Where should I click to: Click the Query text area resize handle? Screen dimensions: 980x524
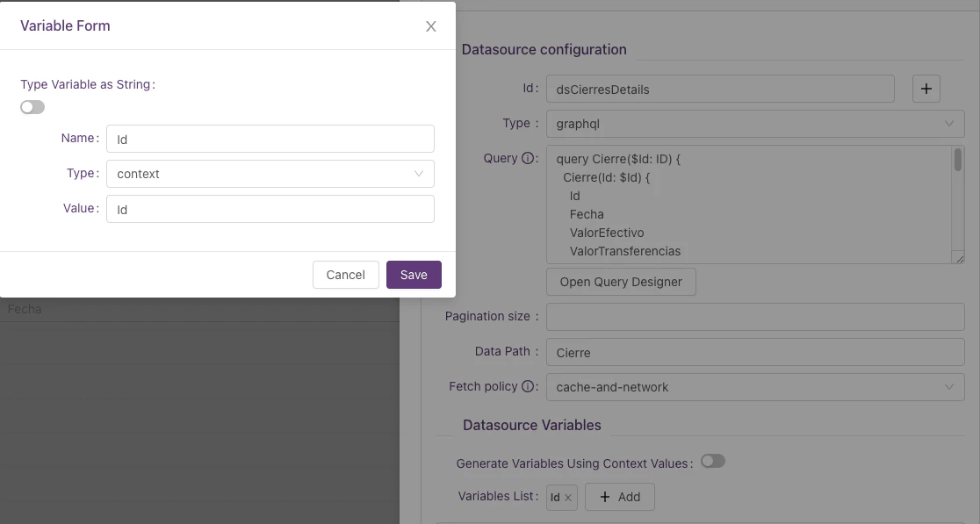(960, 259)
